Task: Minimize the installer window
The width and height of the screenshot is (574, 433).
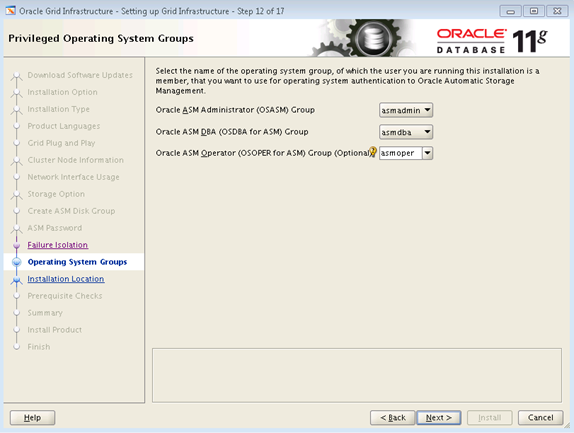Action: pyautogui.click(x=510, y=11)
